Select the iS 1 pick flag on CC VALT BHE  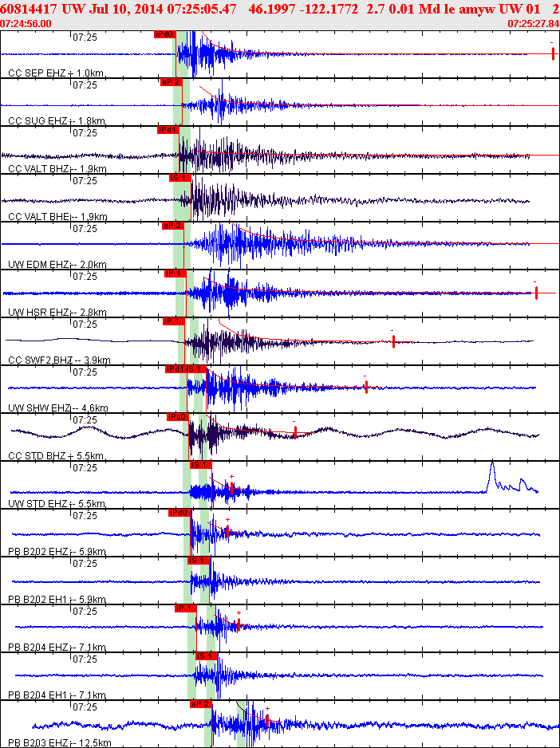coord(180,178)
